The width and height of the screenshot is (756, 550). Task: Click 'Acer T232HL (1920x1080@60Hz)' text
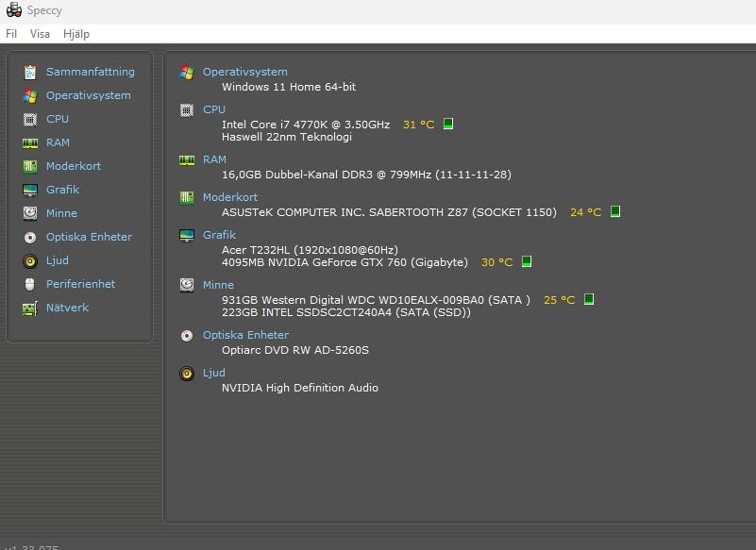coord(310,250)
